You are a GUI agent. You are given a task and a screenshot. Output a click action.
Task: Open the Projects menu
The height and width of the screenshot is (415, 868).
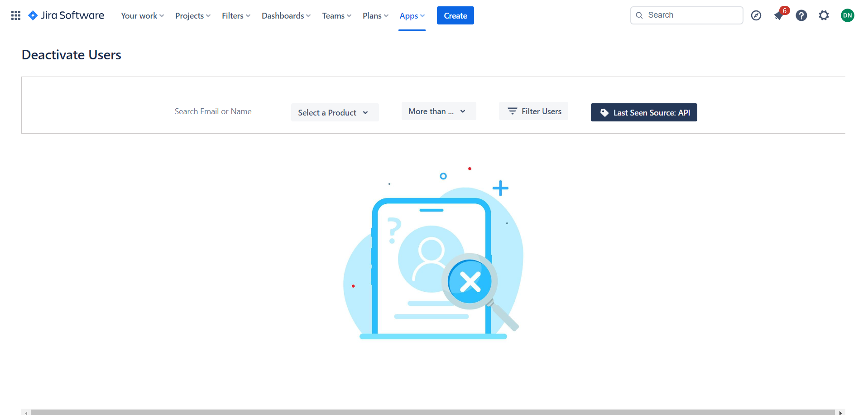pos(192,15)
